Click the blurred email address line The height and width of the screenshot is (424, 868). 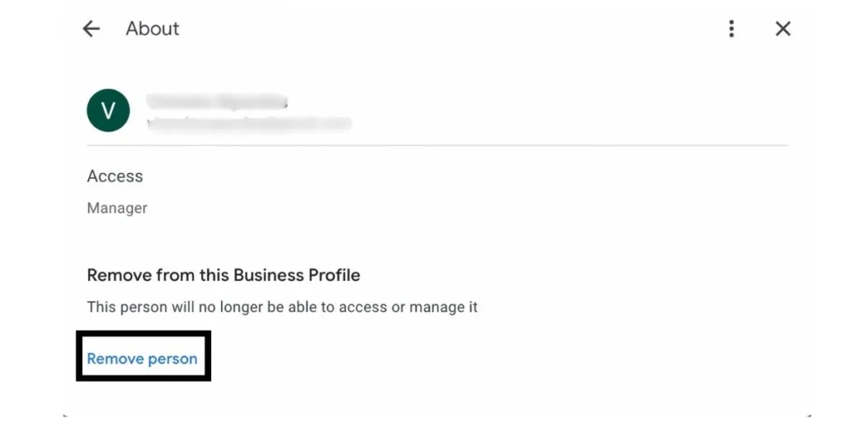249,124
